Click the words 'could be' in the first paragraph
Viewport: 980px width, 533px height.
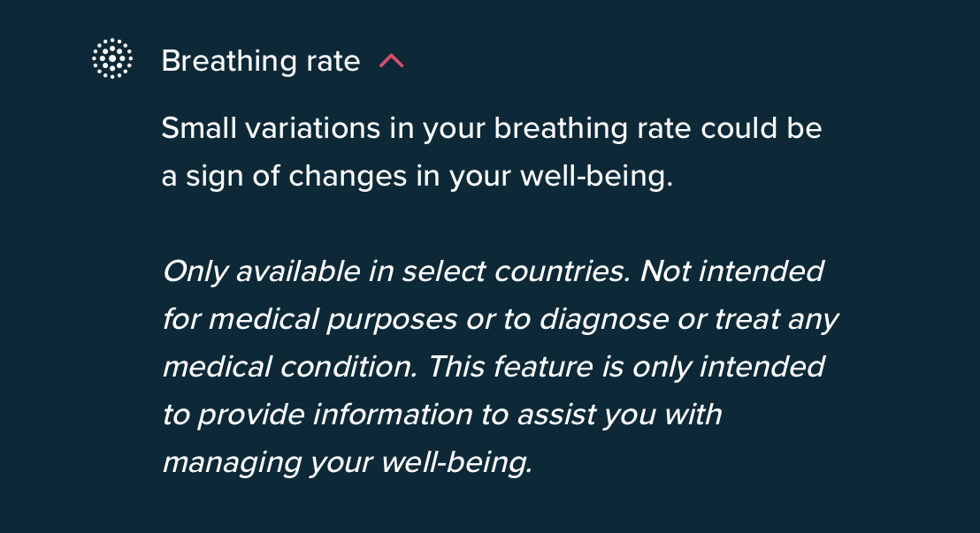tap(762, 127)
